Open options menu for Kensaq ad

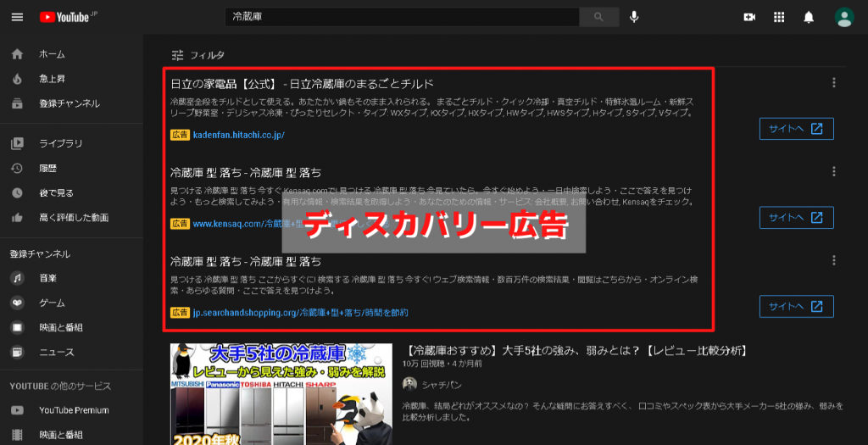834,171
